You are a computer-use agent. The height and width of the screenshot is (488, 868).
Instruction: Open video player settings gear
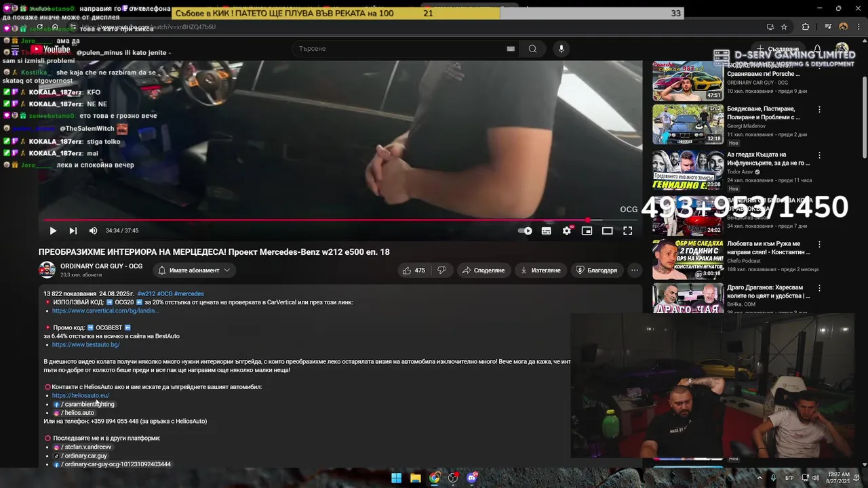click(x=567, y=230)
